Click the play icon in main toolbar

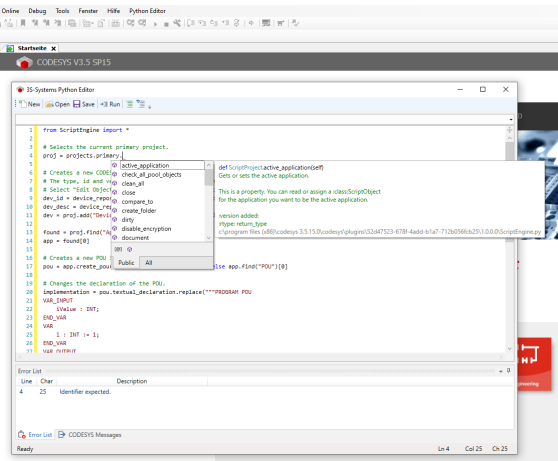(155, 24)
